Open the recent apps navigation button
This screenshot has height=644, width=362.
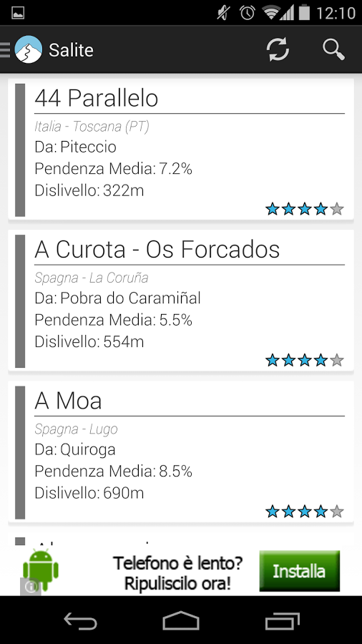pyautogui.click(x=282, y=620)
